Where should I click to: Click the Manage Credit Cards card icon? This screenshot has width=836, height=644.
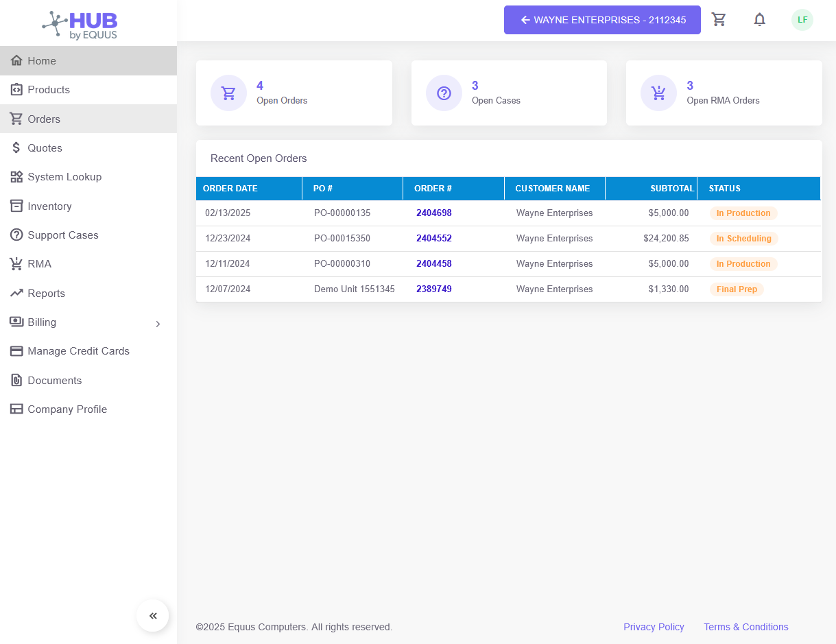coord(16,351)
